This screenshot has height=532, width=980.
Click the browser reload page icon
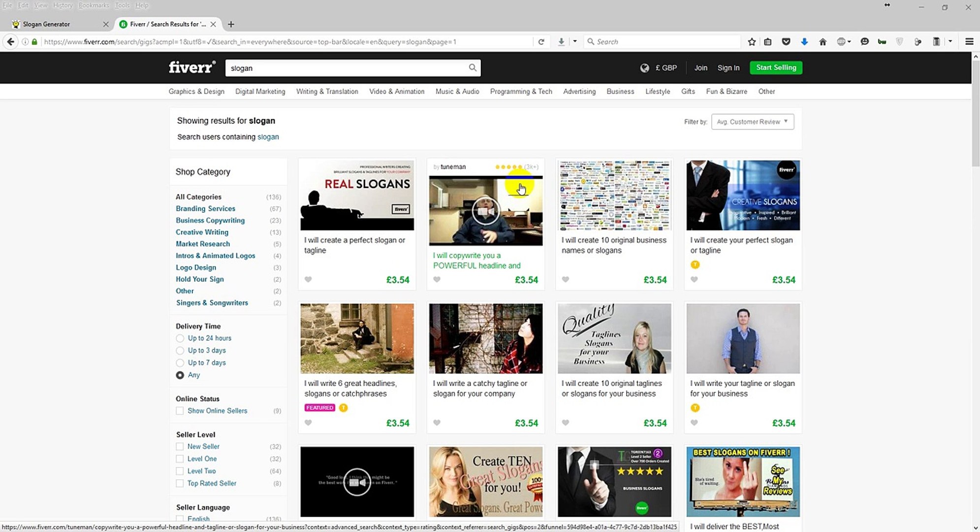pyautogui.click(x=541, y=42)
